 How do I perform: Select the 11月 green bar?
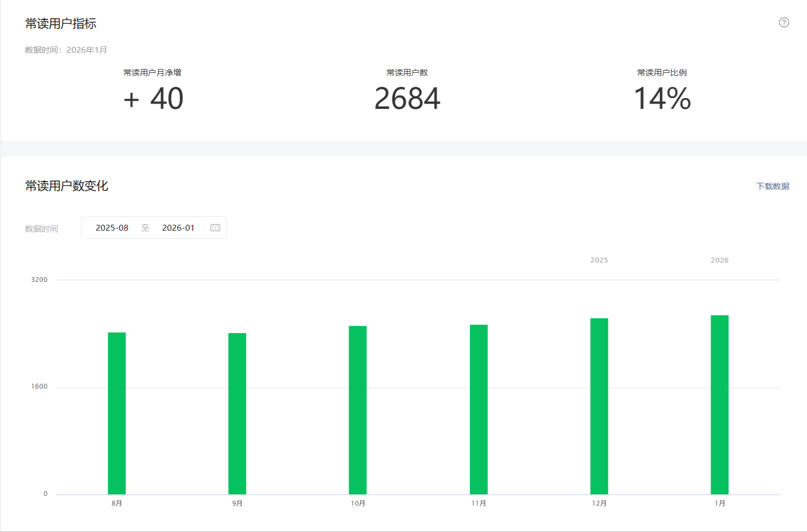click(478, 410)
